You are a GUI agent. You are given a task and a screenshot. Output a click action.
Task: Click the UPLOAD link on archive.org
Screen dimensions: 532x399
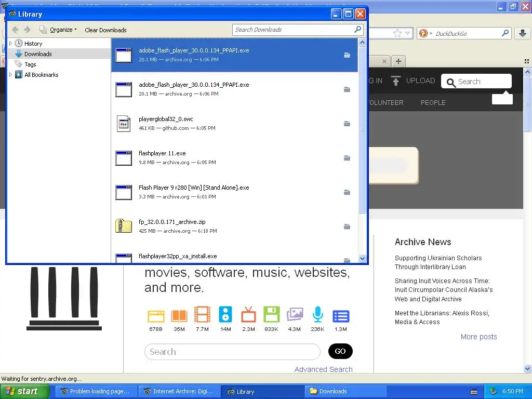(413, 81)
